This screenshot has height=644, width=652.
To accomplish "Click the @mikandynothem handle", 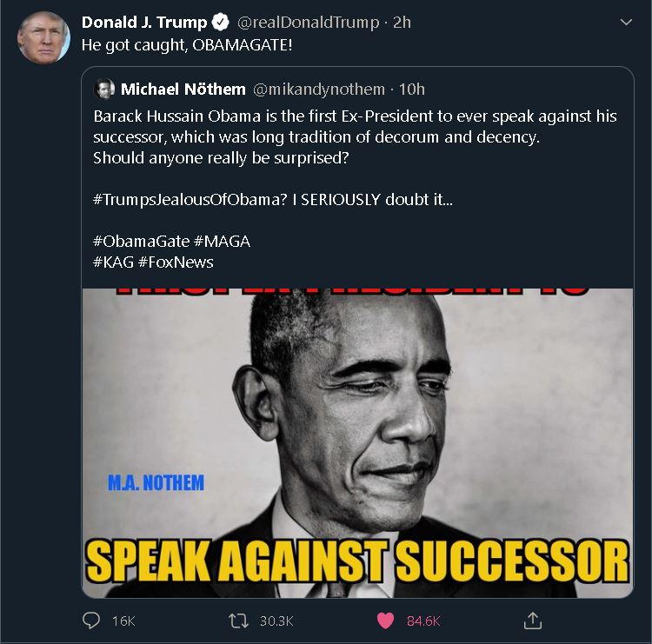I will click(318, 90).
